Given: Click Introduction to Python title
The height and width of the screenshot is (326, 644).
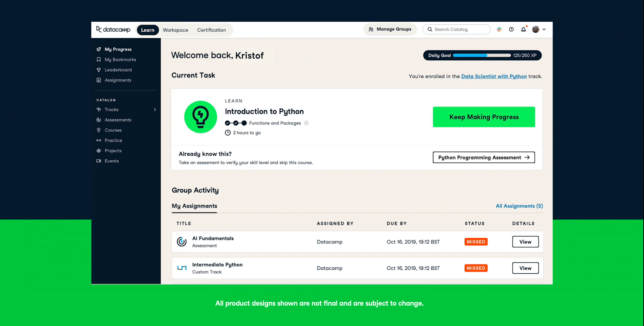Looking at the screenshot, I should click(x=264, y=111).
